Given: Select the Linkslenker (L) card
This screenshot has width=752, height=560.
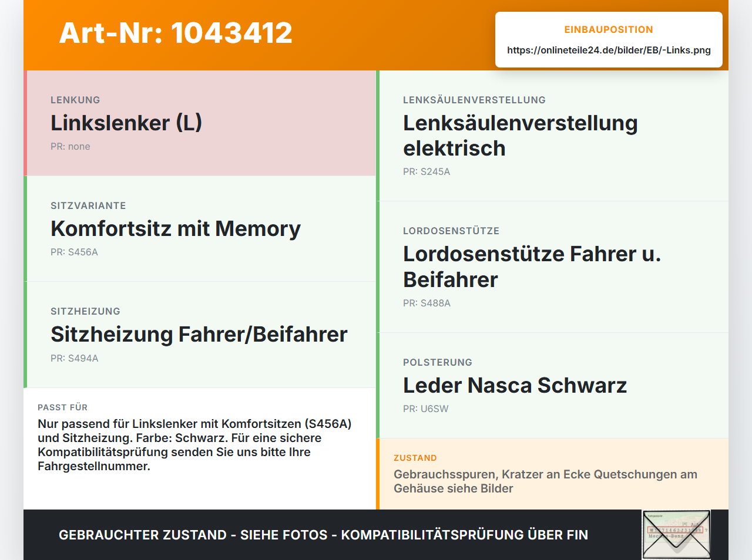Looking at the screenshot, I should coord(200,123).
